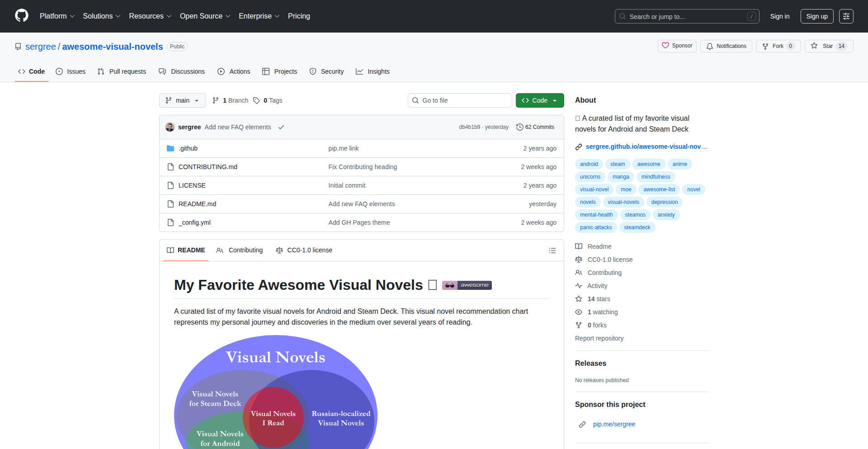
Task: Click the Sign up button
Action: point(816,16)
